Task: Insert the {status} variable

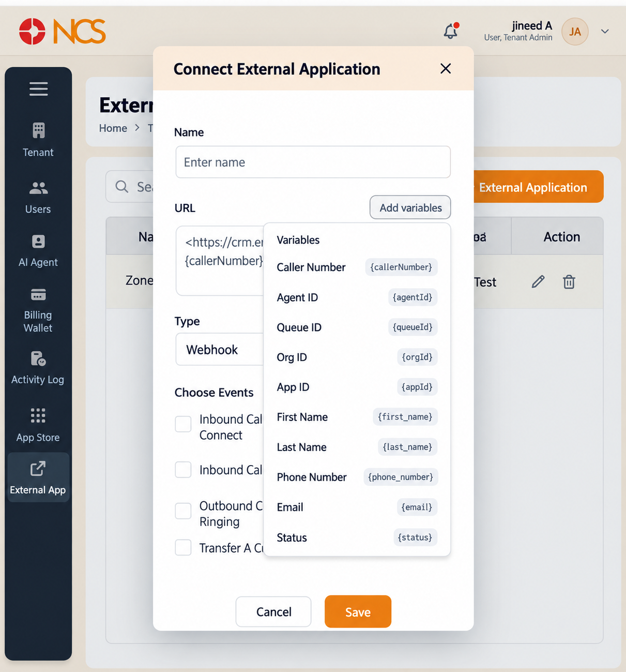Action: click(x=415, y=537)
